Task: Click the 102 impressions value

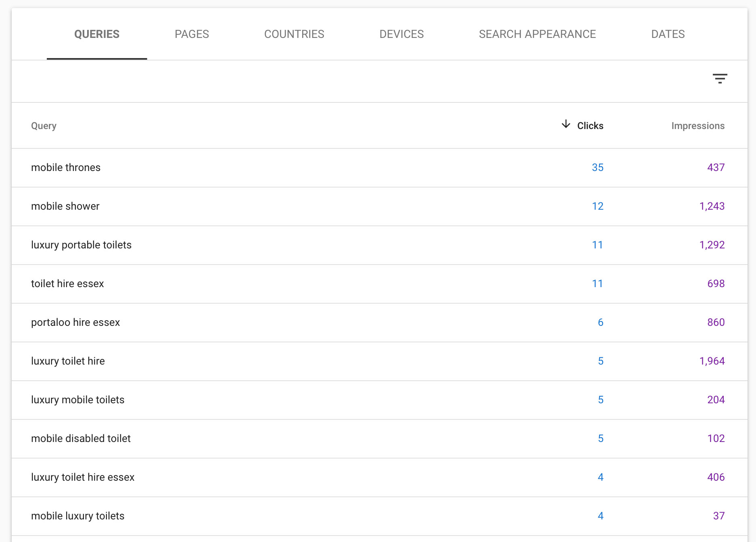Action: pos(716,438)
